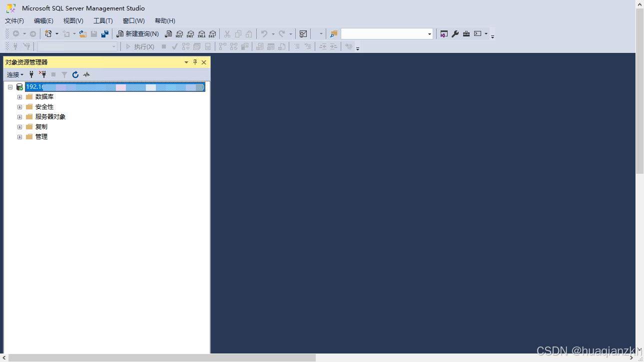The width and height of the screenshot is (644, 362).
Task: Collapse the 192.1 server root node
Action: coord(10,87)
